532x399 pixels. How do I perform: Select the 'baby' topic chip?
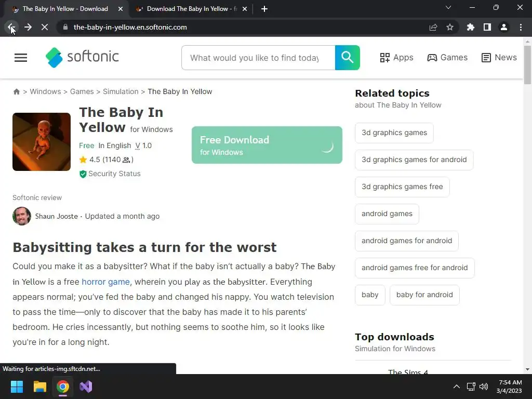click(x=370, y=295)
